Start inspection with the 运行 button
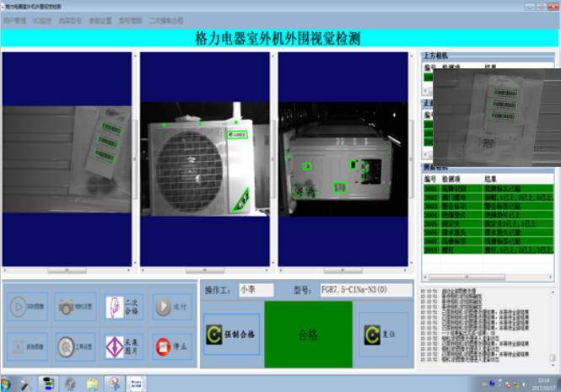Image resolution: width=561 pixels, height=392 pixels. (x=172, y=307)
